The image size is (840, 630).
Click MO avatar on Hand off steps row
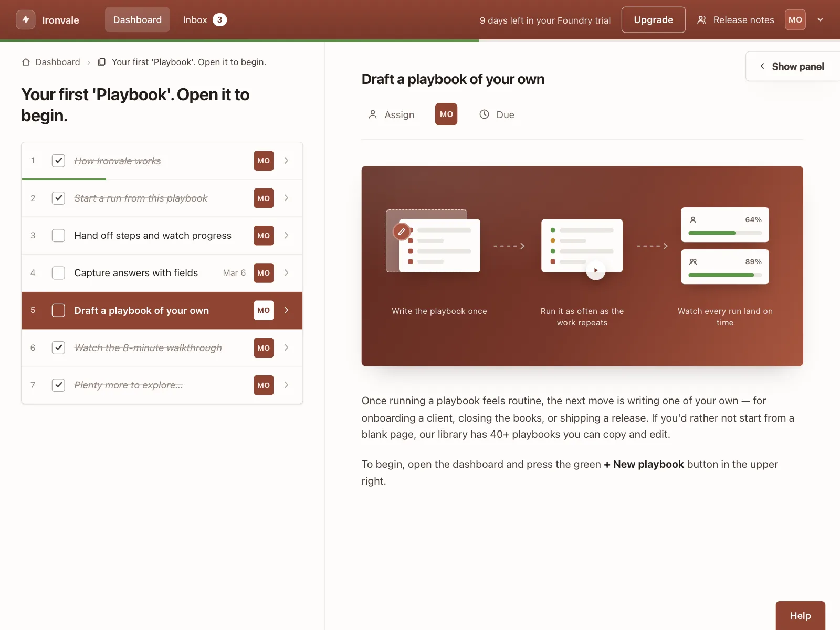tap(264, 236)
